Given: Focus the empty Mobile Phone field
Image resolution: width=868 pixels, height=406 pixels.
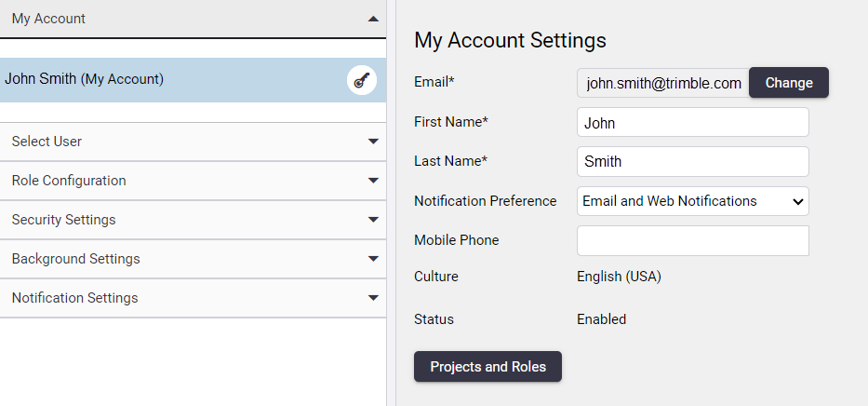Looking at the screenshot, I should 692,240.
